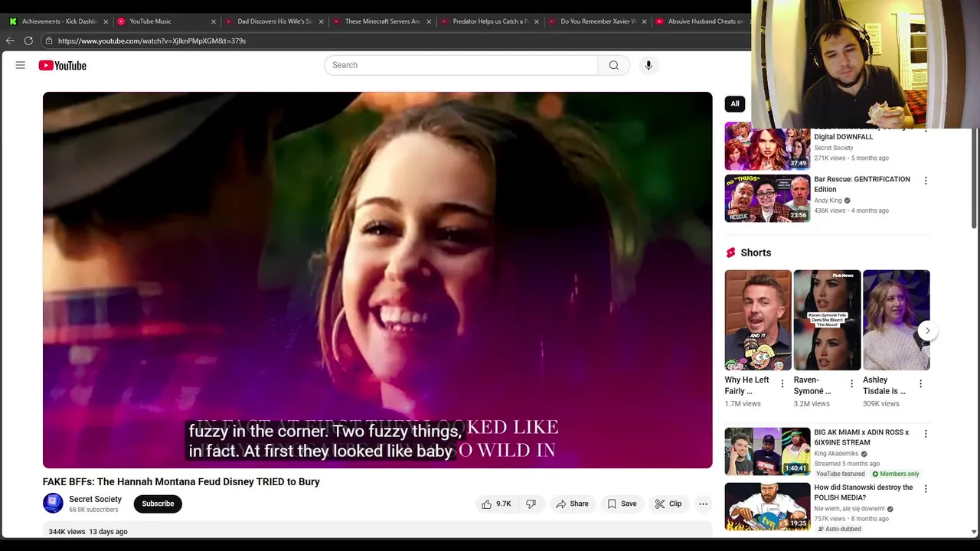Select the All filter chip
The height and width of the screenshot is (551, 980).
coord(735,103)
